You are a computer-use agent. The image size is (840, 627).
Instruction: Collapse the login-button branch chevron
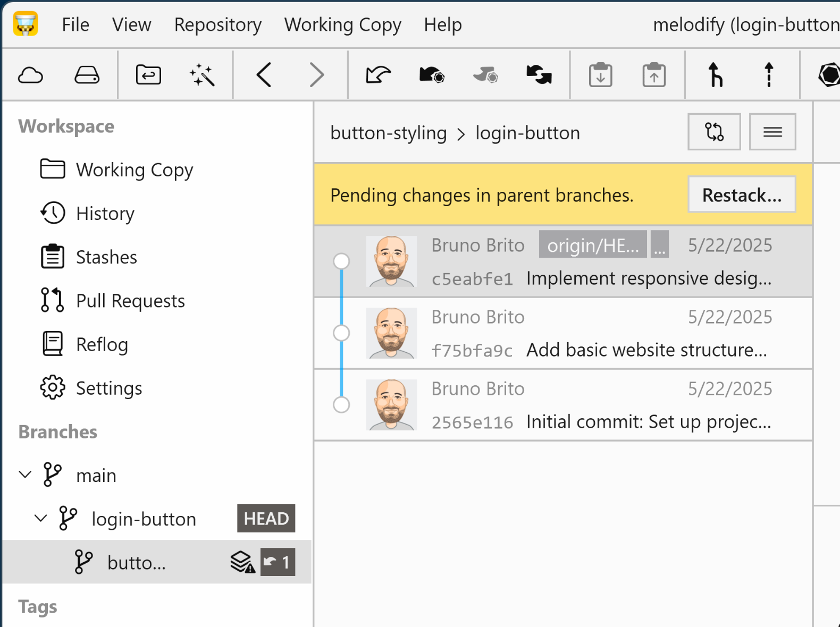click(x=40, y=518)
